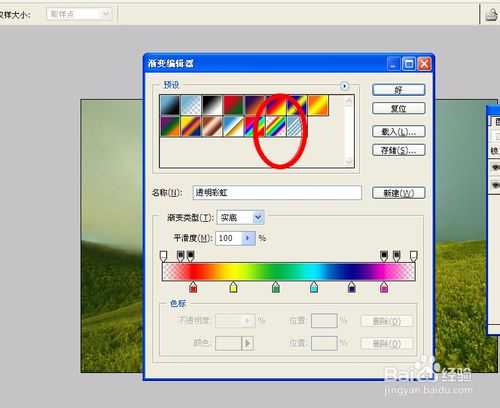Open the gradient type dropdown
Screen dimensions: 500x408
tap(240, 218)
